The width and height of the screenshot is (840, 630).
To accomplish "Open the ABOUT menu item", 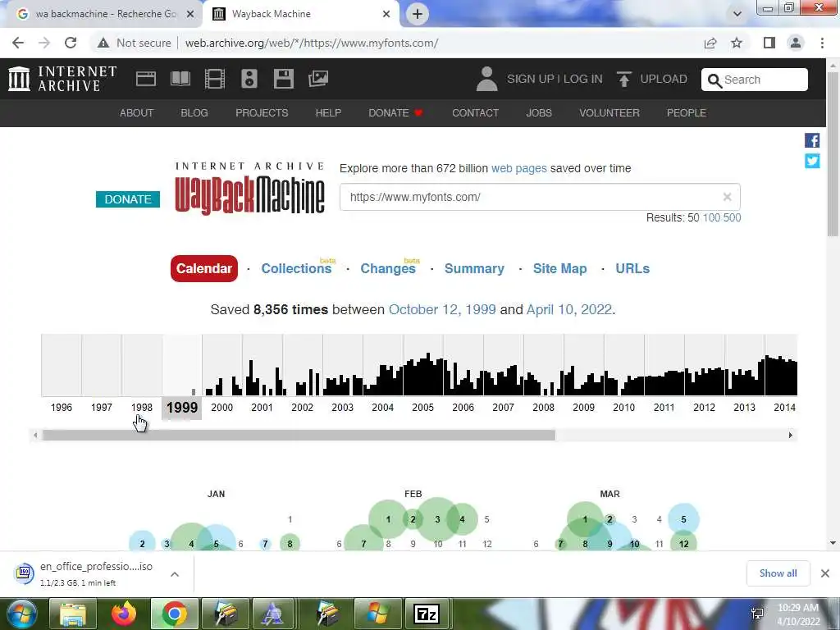I will pos(137,113).
